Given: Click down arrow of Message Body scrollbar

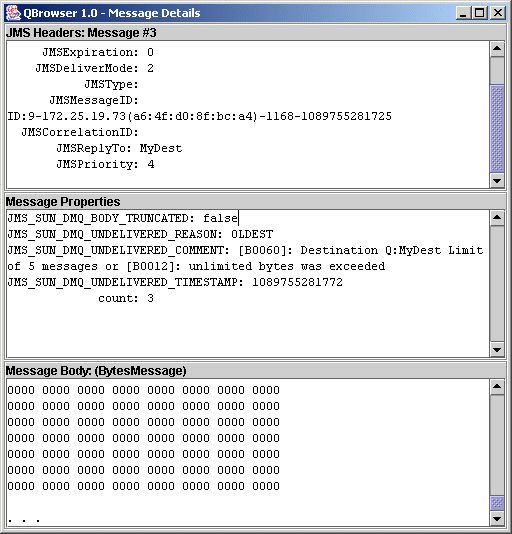Looking at the screenshot, I should [x=497, y=519].
